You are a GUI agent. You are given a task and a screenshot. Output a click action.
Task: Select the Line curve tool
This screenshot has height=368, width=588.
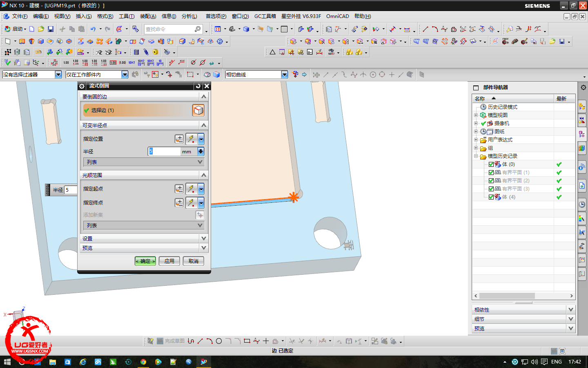coord(425,29)
